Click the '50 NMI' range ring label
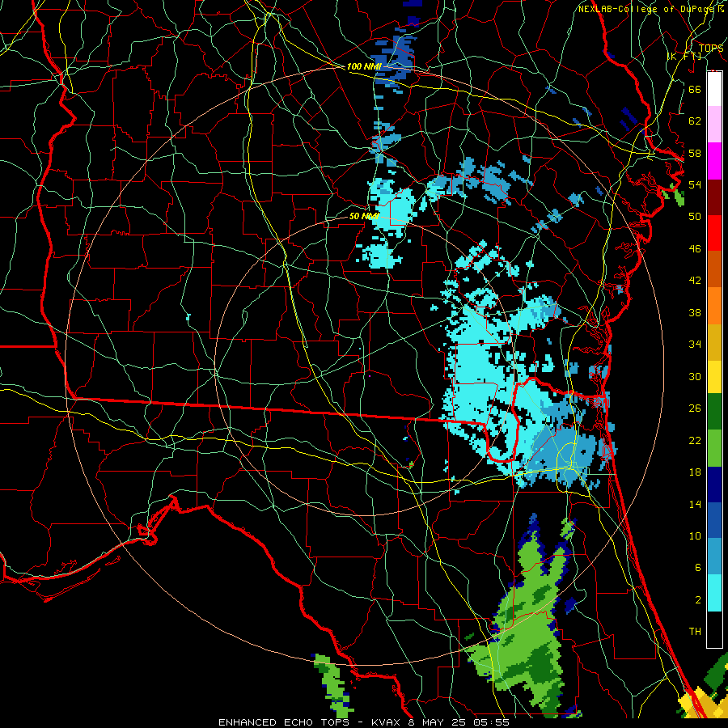 tap(364, 216)
